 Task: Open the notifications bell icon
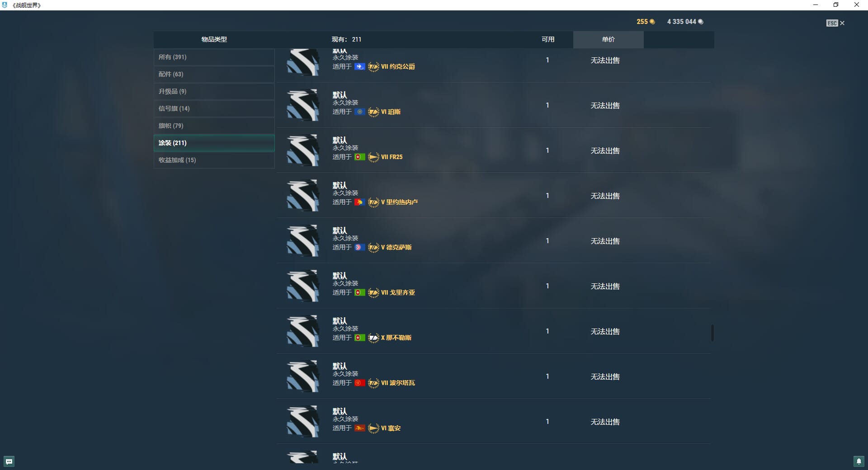click(x=859, y=461)
